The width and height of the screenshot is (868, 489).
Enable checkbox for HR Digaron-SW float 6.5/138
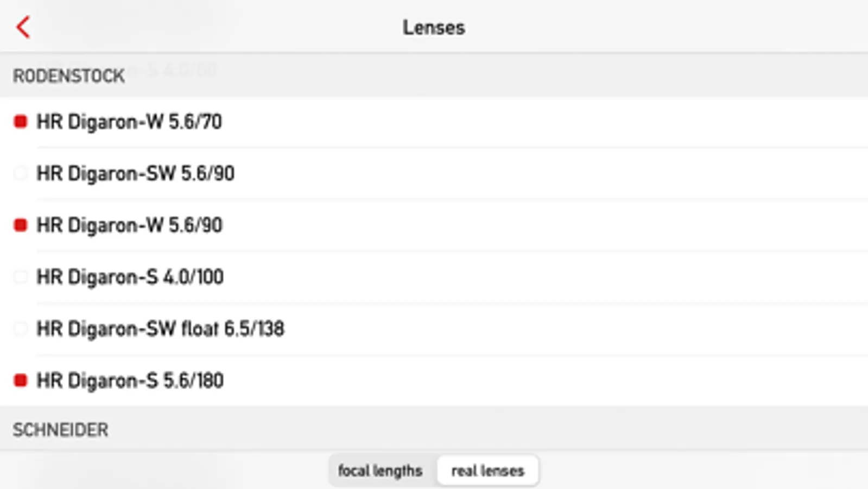coord(21,329)
